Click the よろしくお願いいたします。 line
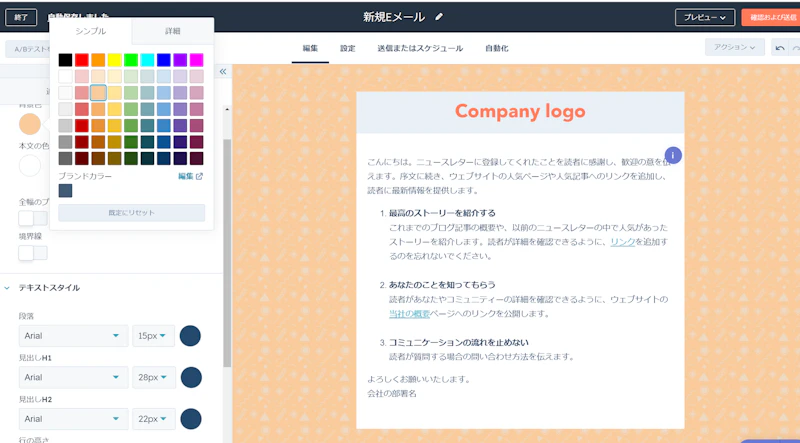The width and height of the screenshot is (800, 443). [x=419, y=379]
